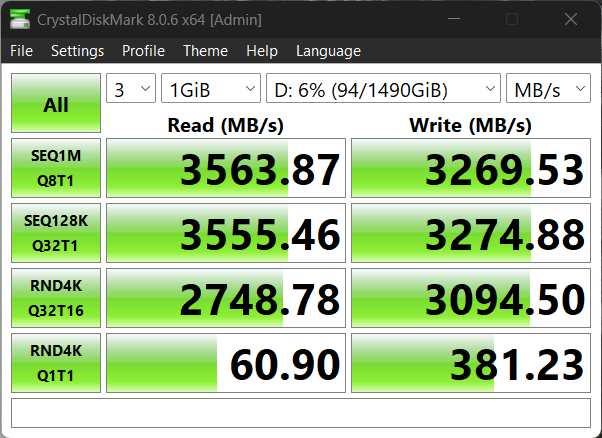Viewport: 602px width, 438px height.
Task: Click the Read (MB/s) column header
Action: 225,125
